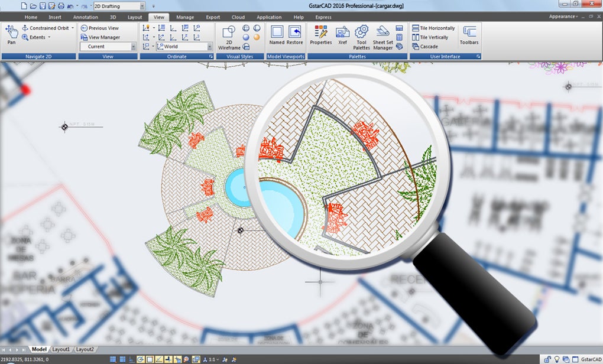Screen dimensions: 603x364
Task: Select the 2D Wireframe visual style
Action: click(229, 37)
